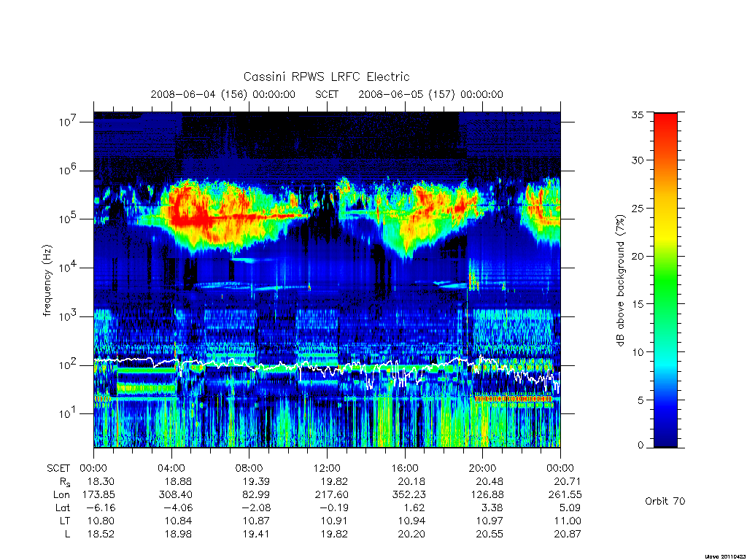The image size is (747, 560).
Task: Click the 10^2 frequency tick label
Action: 69,365
